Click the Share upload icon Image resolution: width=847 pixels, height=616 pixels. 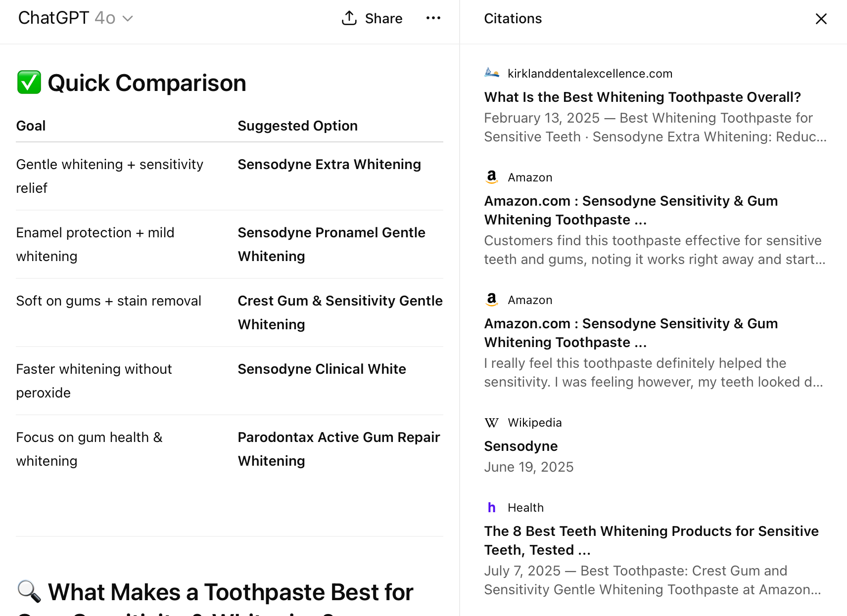pos(349,18)
